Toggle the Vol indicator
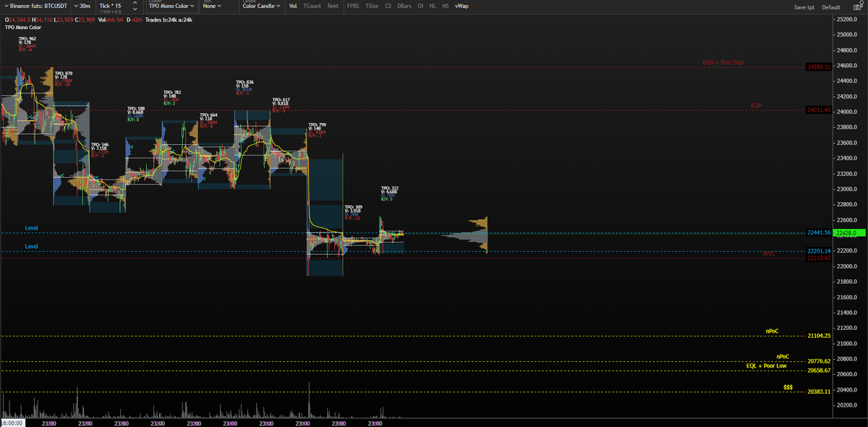The width and height of the screenshot is (868, 427). click(293, 6)
